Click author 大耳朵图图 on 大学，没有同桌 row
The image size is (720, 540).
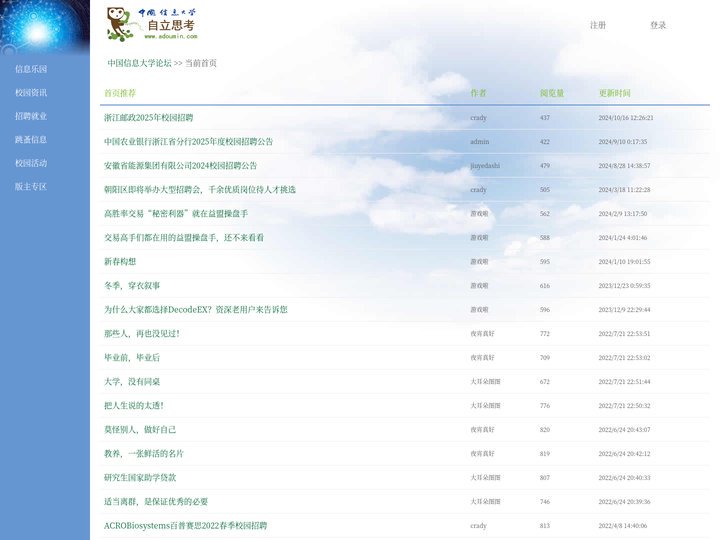pyautogui.click(x=485, y=381)
